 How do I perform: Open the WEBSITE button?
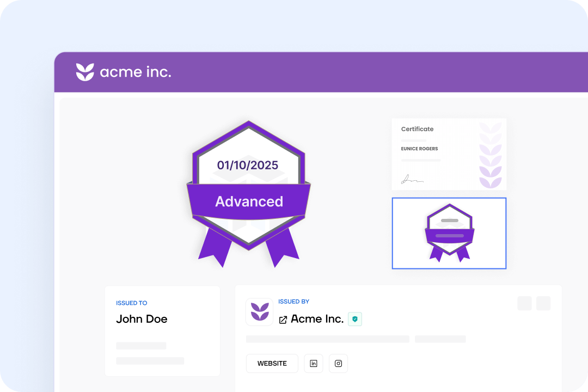[272, 364]
